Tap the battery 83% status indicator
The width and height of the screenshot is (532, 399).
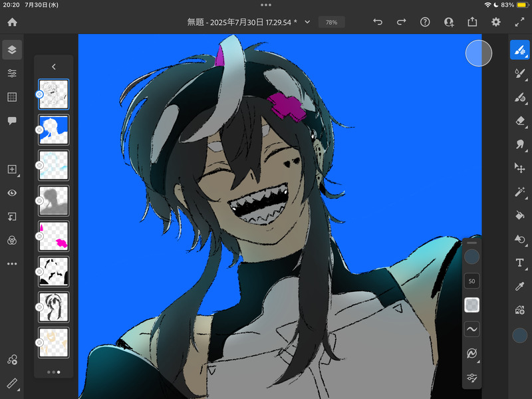[x=514, y=5]
